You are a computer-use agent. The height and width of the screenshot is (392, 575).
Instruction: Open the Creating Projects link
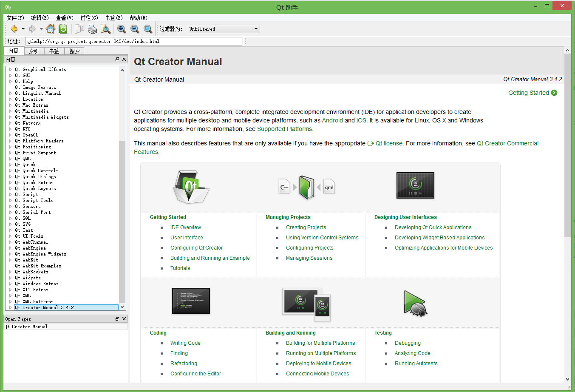click(306, 227)
